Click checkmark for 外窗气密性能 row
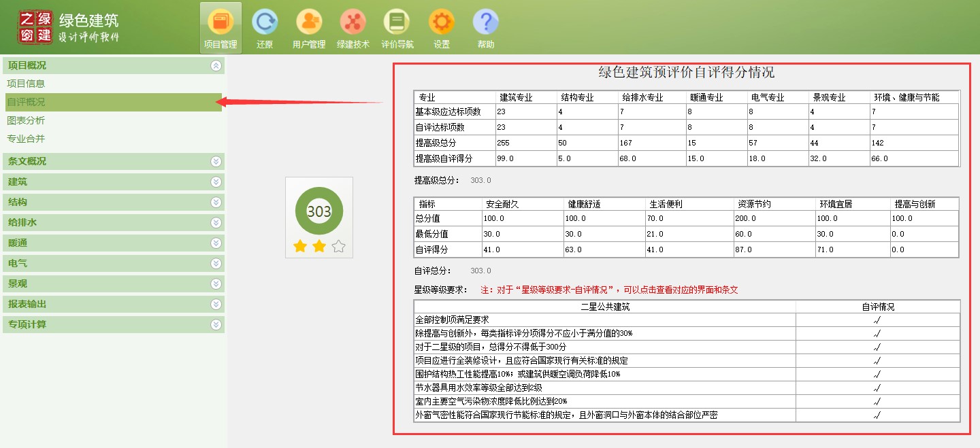980x448 pixels. pyautogui.click(x=877, y=415)
